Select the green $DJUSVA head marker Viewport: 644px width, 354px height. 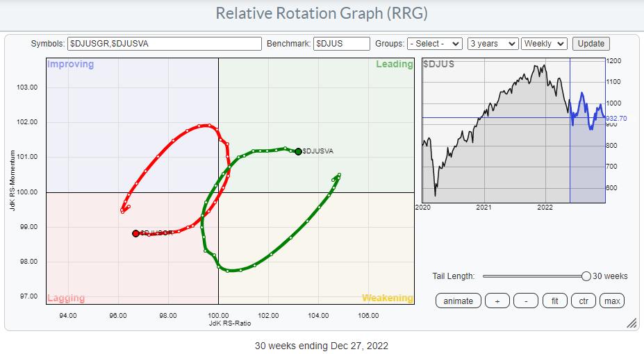(x=298, y=151)
